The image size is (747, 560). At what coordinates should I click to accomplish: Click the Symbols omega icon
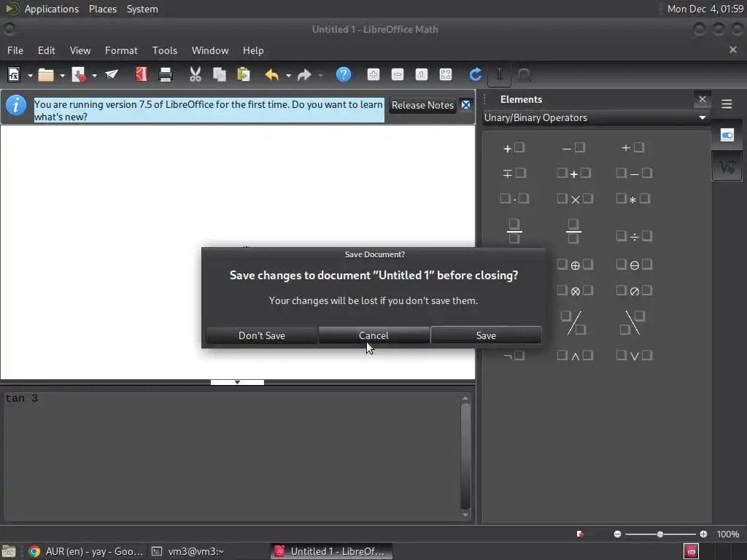tap(524, 75)
